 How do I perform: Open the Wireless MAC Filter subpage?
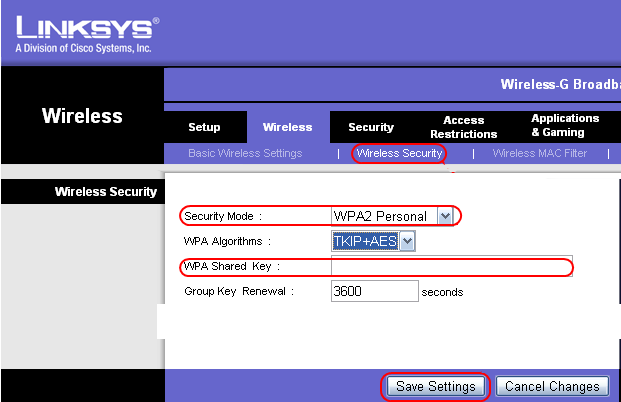click(x=539, y=153)
